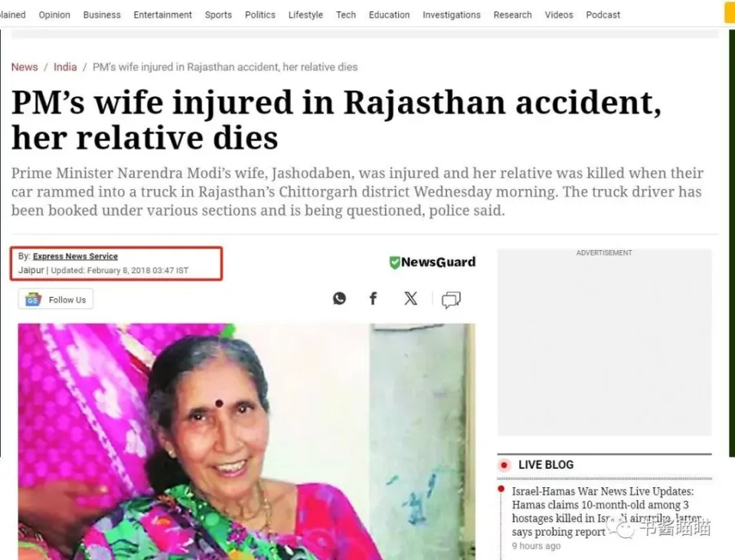This screenshot has height=560, width=735.
Task: Click the red Live Blog indicator dot
Action: (x=504, y=465)
